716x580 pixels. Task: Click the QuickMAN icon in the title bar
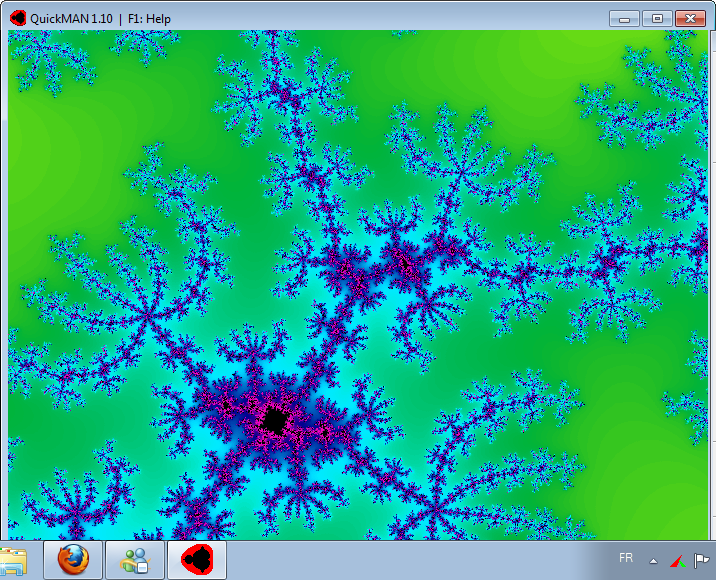click(17, 18)
